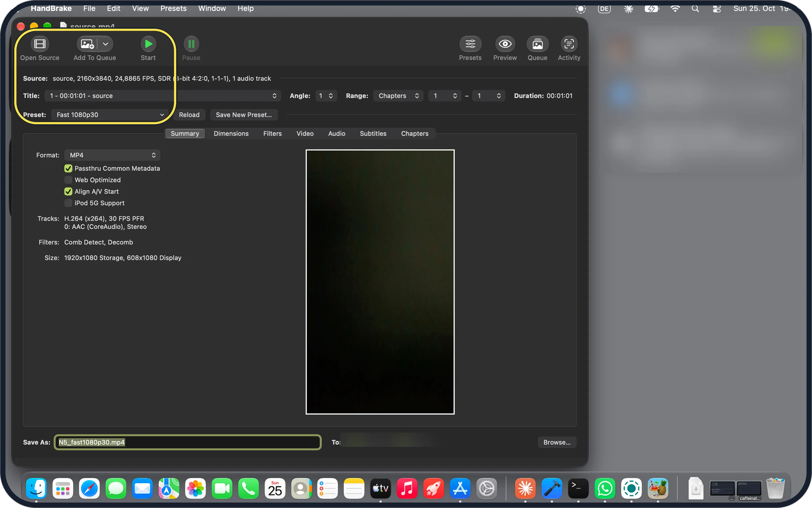Open the Preview eye icon
The image size is (812, 508).
(x=505, y=44)
